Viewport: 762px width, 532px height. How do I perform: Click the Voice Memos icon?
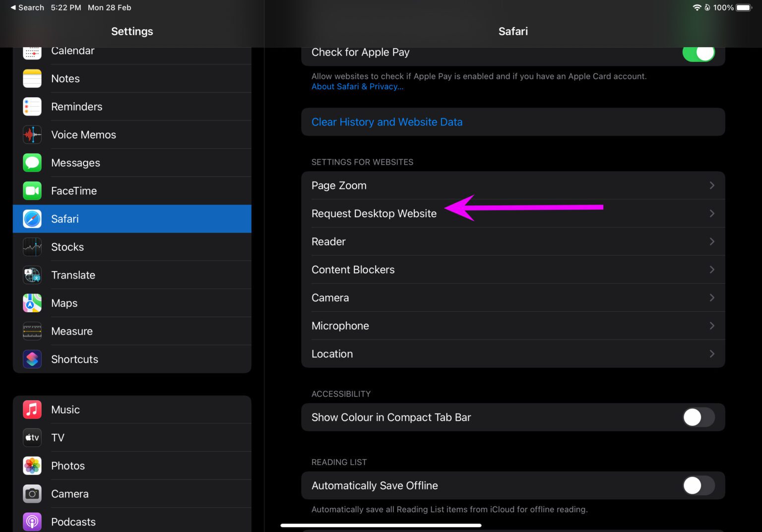[x=32, y=134]
